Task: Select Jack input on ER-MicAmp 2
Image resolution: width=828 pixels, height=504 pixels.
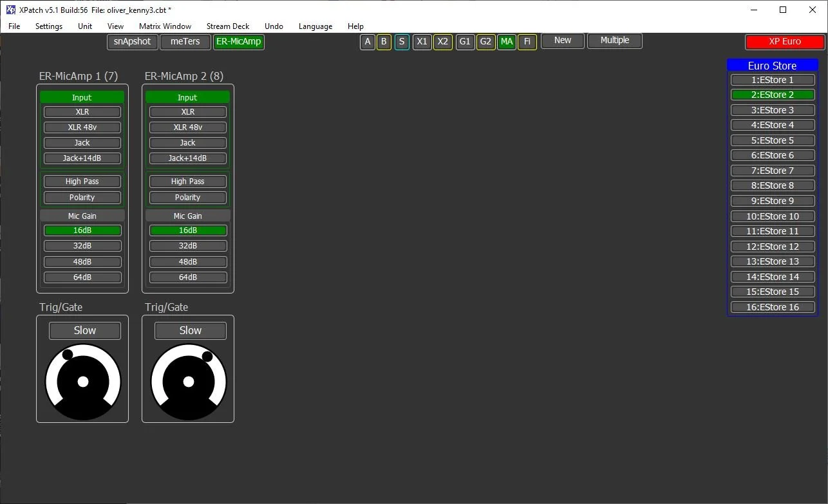Action: pos(188,143)
